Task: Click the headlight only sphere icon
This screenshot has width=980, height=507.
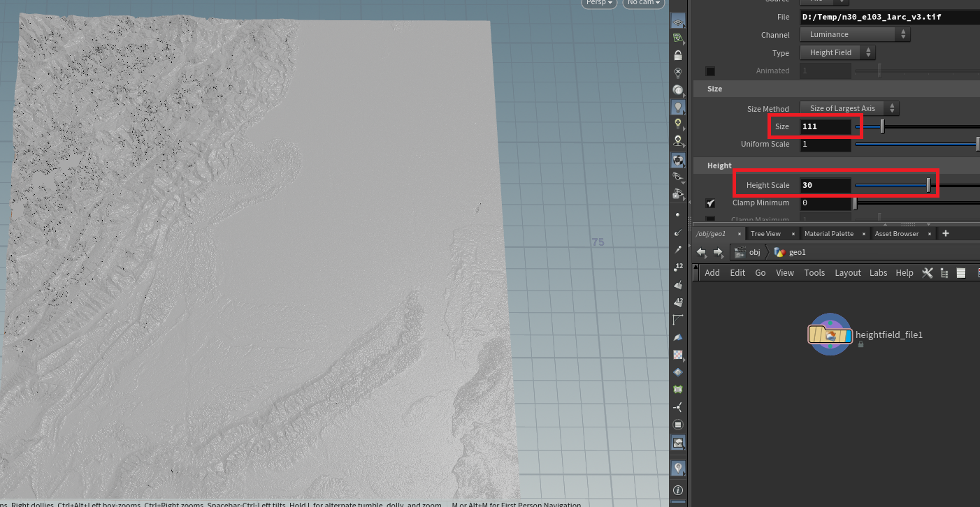Action: tap(677, 90)
